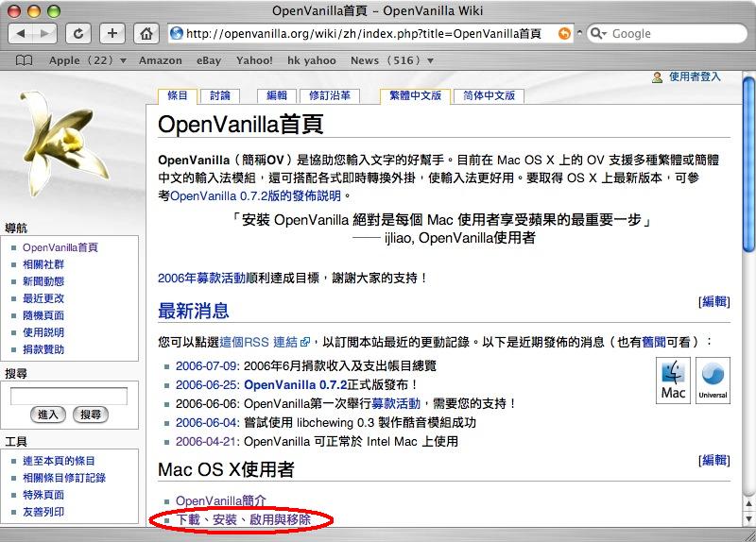Click the globe site icon in address bar
756x542 pixels.
(x=177, y=33)
